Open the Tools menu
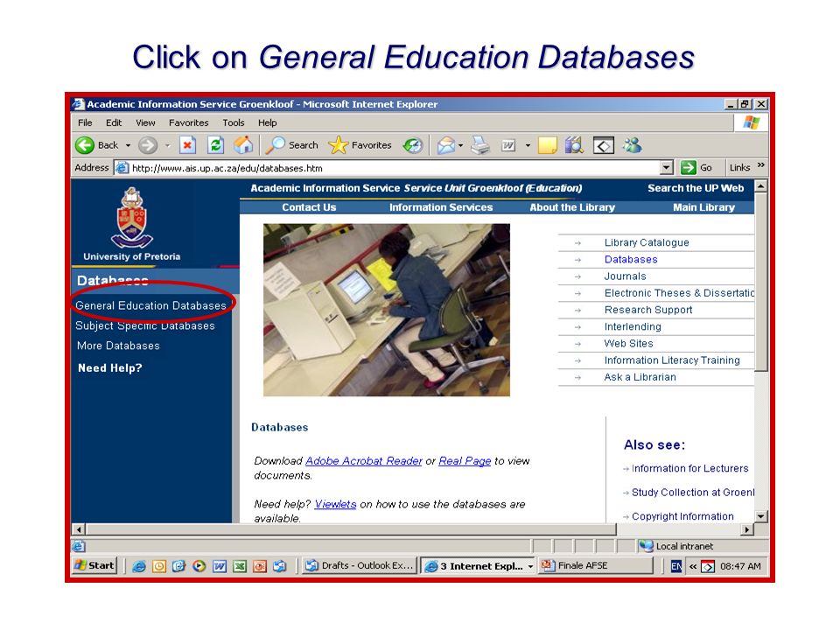This screenshot has width=840, height=630. [x=233, y=122]
